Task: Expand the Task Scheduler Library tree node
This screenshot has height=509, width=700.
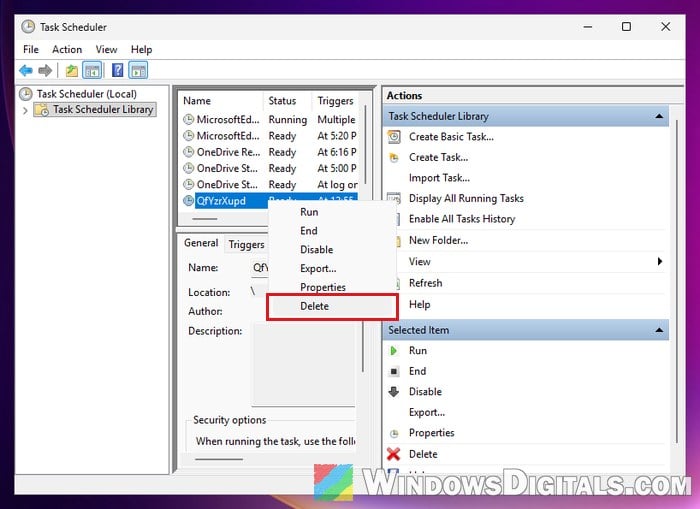Action: point(25,110)
